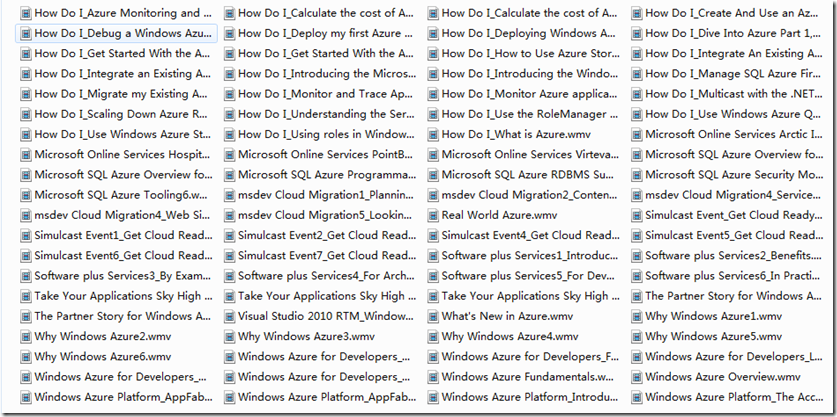Click "Windows Azure for Developers_L" file name
Image resolution: width=837 pixels, height=417 pixels.
tap(733, 357)
